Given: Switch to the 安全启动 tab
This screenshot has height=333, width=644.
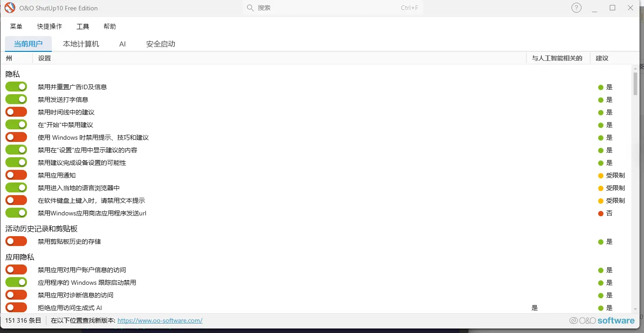Looking at the screenshot, I should pyautogui.click(x=161, y=44).
